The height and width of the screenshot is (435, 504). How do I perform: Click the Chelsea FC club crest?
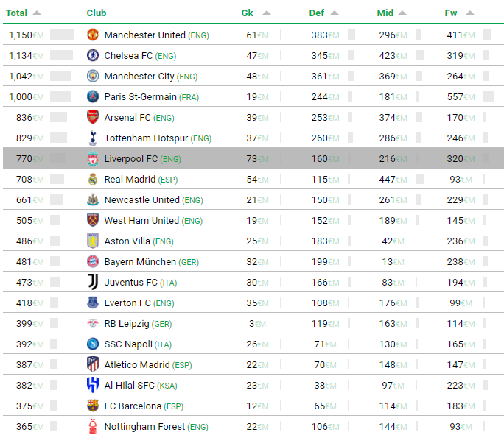click(93, 55)
